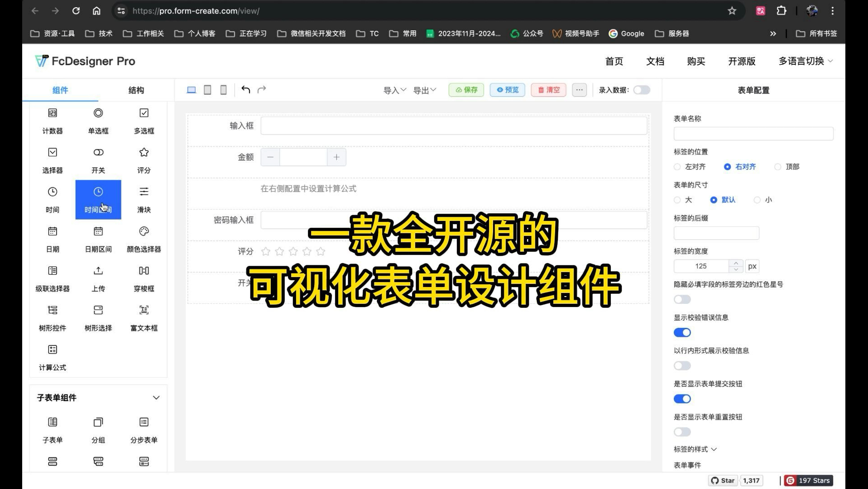Enable 以行内形式展示校验信息 switch
Image resolution: width=868 pixels, height=489 pixels.
pyautogui.click(x=682, y=365)
